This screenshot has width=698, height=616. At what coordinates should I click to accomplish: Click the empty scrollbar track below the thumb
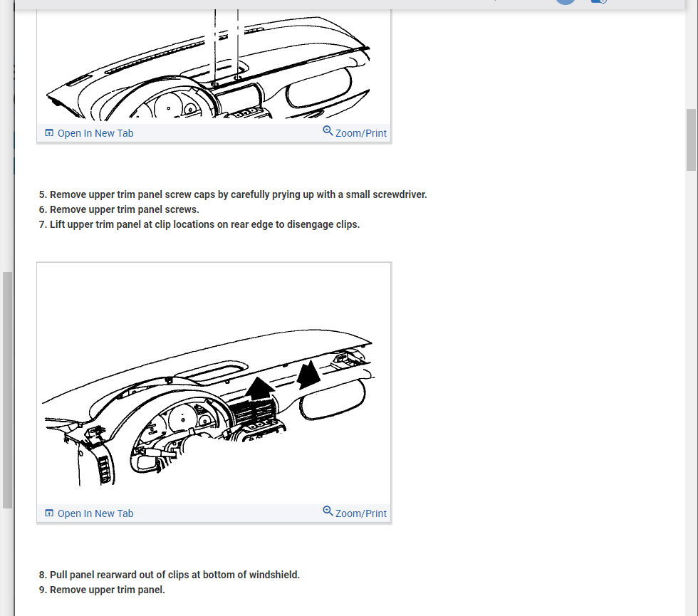coord(691,392)
